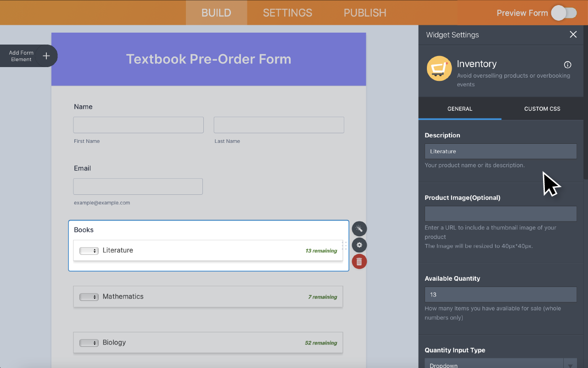Open the widget wizard with the magic wand icon
Viewport: 588px width, 368px height.
click(x=359, y=228)
